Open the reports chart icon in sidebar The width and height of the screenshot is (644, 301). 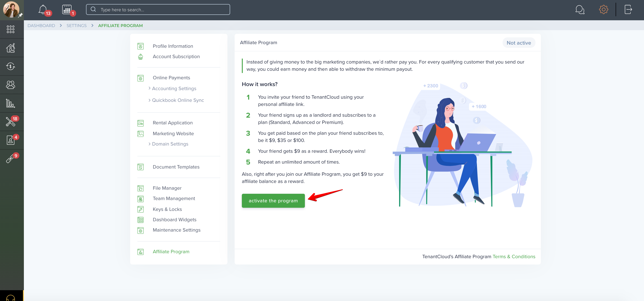[11, 103]
